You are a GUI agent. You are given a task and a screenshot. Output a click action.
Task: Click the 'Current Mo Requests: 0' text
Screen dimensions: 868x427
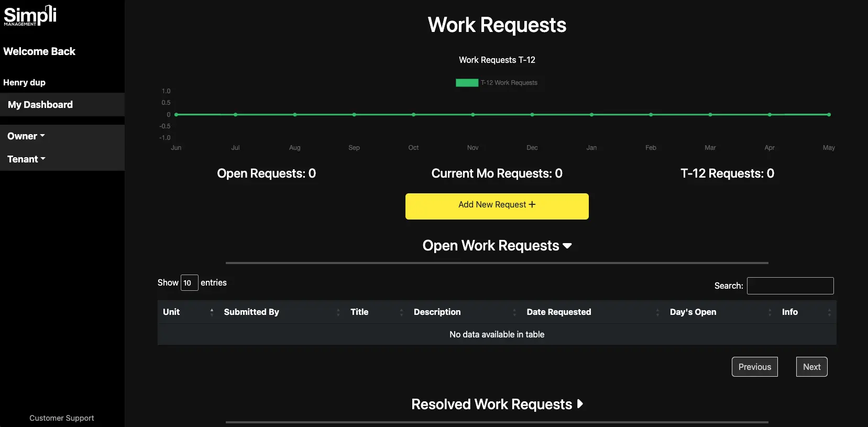pyautogui.click(x=497, y=173)
